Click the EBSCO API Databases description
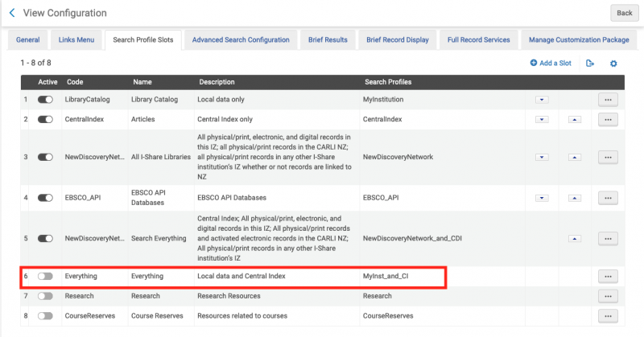 (x=232, y=197)
